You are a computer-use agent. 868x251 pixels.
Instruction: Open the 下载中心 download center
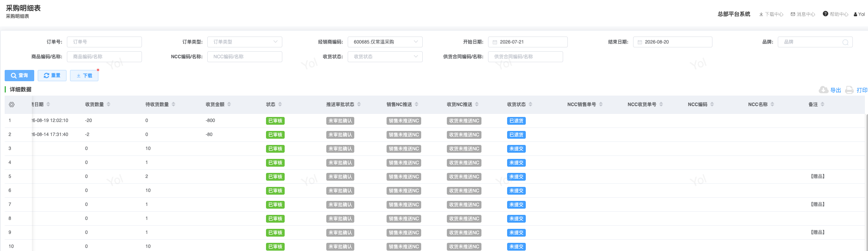tap(771, 14)
